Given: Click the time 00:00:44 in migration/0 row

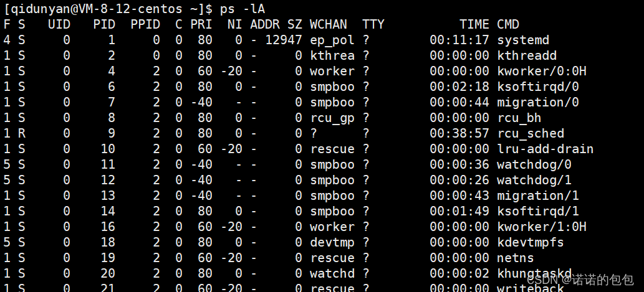Looking at the screenshot, I should coord(459,102).
